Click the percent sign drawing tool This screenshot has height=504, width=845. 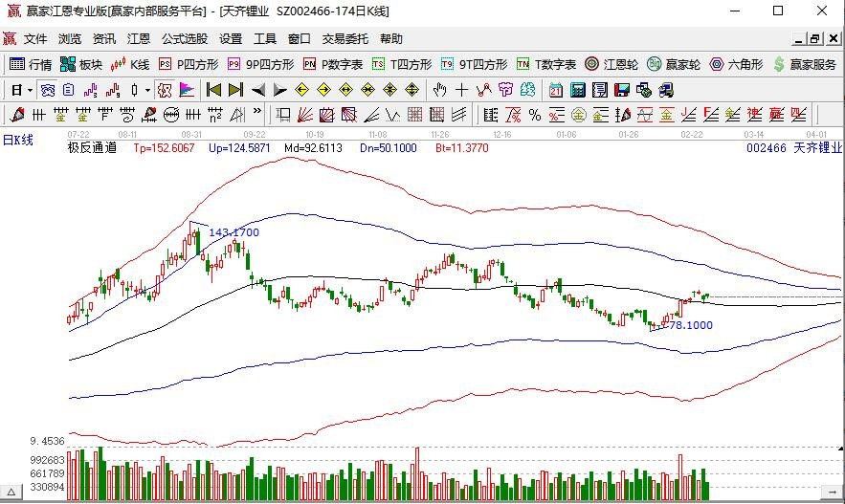point(534,115)
